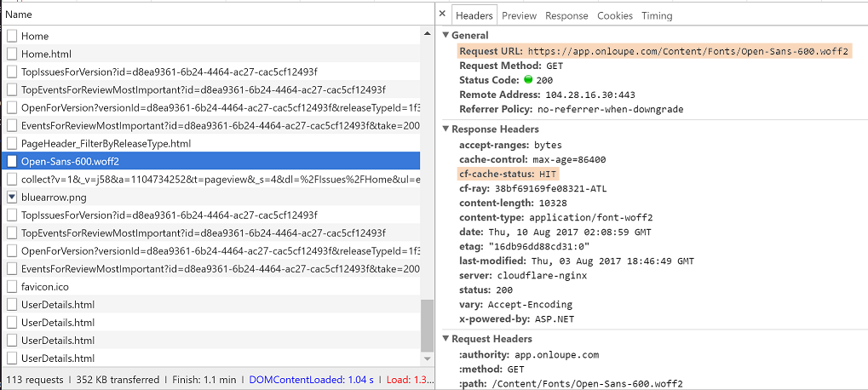Click the Remote Address 104.28.16.30:443 value

[590, 95]
